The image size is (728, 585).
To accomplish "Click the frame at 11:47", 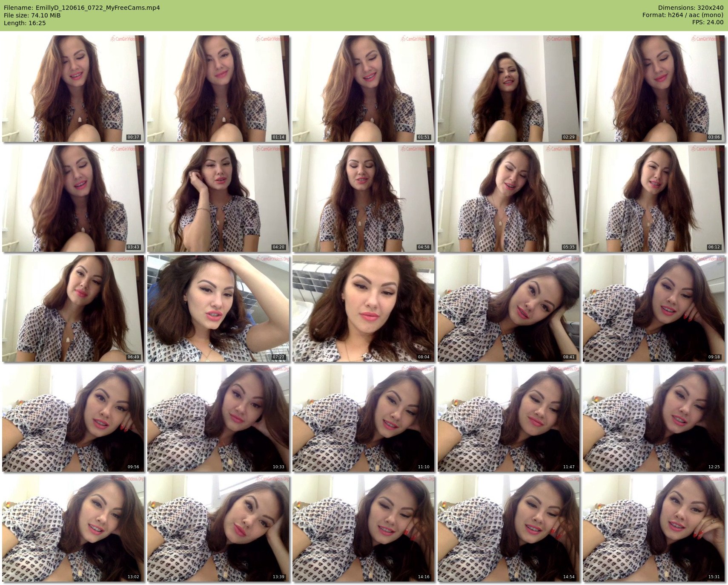I will [x=508, y=418].
